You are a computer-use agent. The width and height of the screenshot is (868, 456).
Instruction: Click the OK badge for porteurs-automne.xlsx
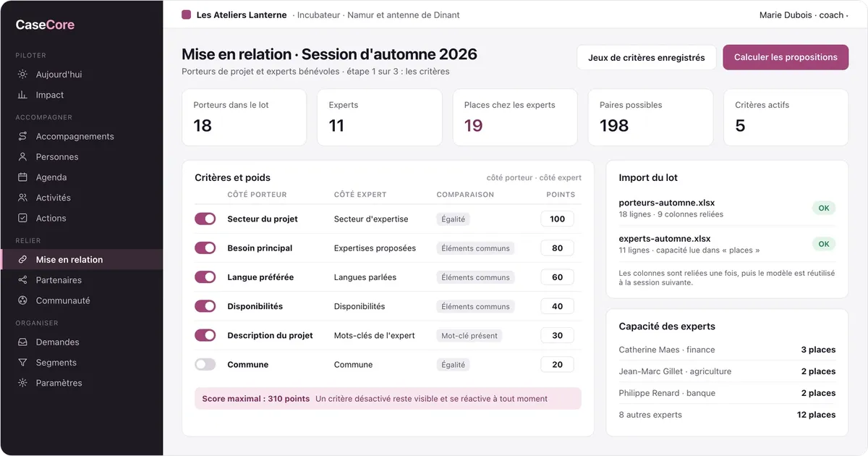(x=824, y=208)
